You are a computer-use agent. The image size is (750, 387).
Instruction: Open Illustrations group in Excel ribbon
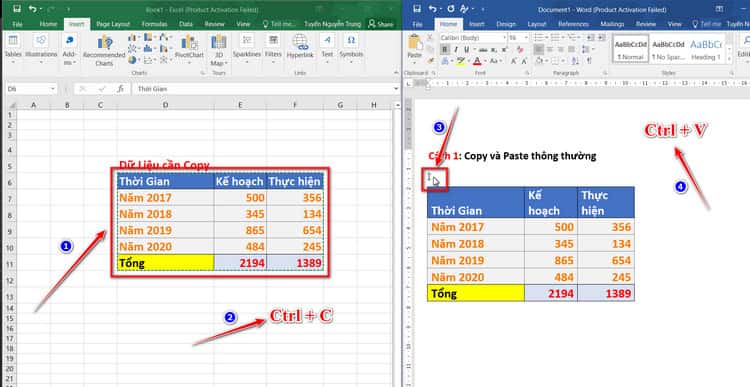coord(41,47)
